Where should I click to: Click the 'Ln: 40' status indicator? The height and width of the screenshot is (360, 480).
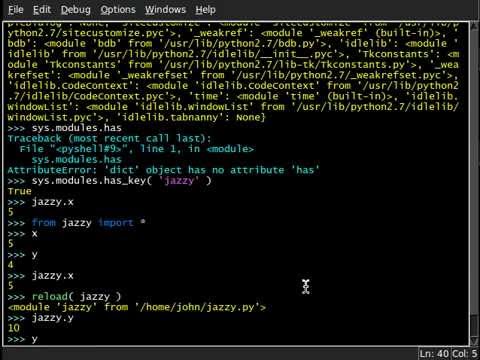click(434, 354)
